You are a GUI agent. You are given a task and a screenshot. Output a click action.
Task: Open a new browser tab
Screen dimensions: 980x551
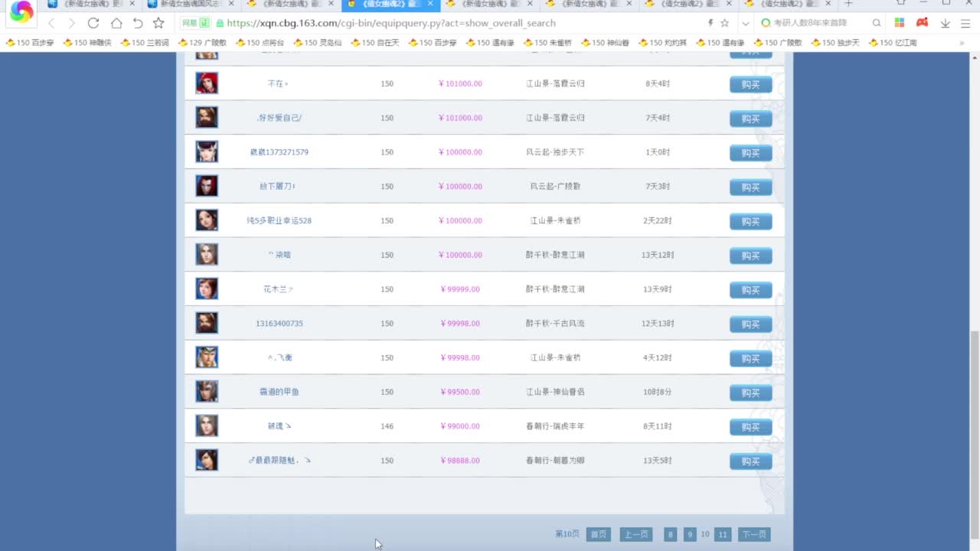[x=848, y=4]
